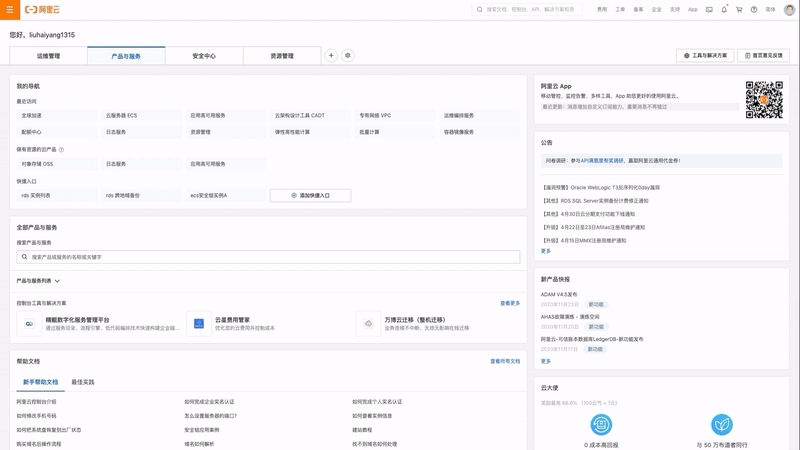800x450 pixels.
Task: Click the 首页意见反馈 button
Action: [x=765, y=56]
